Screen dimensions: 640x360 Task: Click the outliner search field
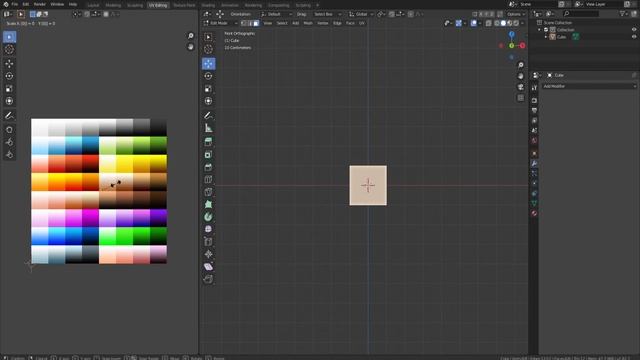580,14
